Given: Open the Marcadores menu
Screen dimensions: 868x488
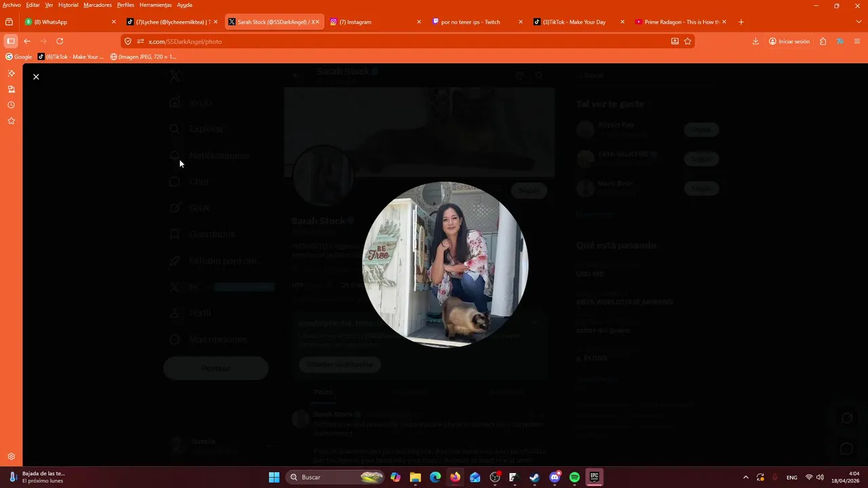Looking at the screenshot, I should [98, 5].
